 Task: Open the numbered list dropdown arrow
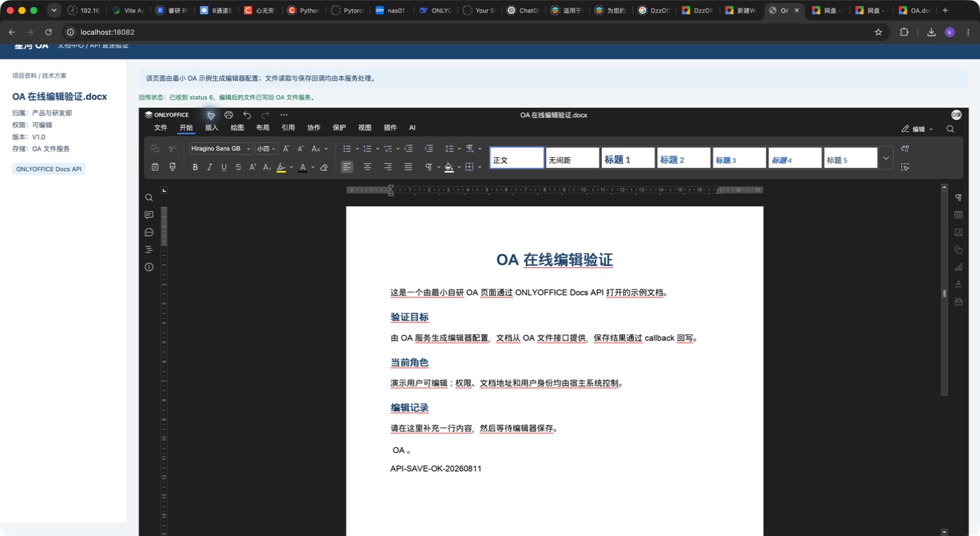377,149
